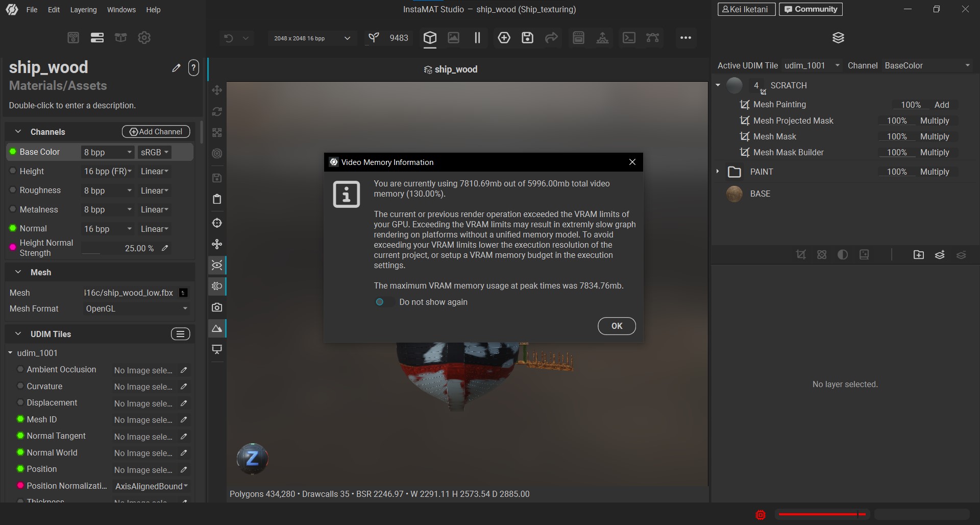
Task: Click the undo arrow in the toolbar
Action: click(229, 38)
